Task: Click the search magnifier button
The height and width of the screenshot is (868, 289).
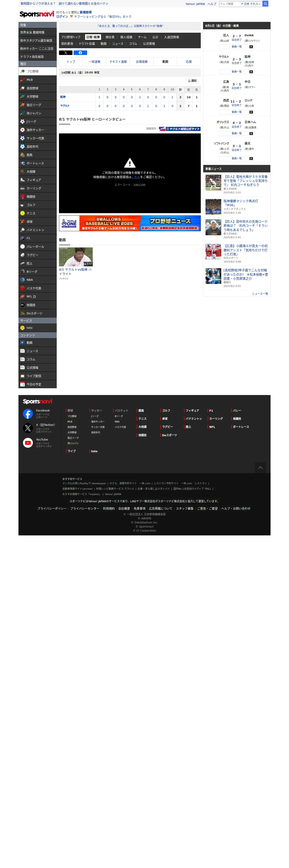Action: click(x=265, y=4)
